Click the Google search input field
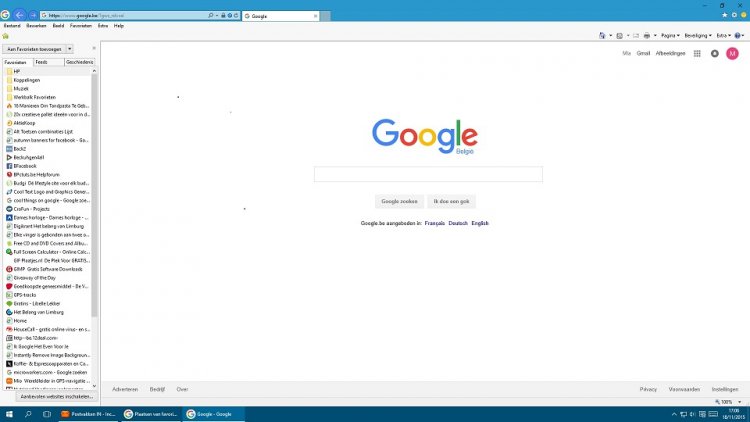This screenshot has width=750, height=422. pyautogui.click(x=428, y=174)
